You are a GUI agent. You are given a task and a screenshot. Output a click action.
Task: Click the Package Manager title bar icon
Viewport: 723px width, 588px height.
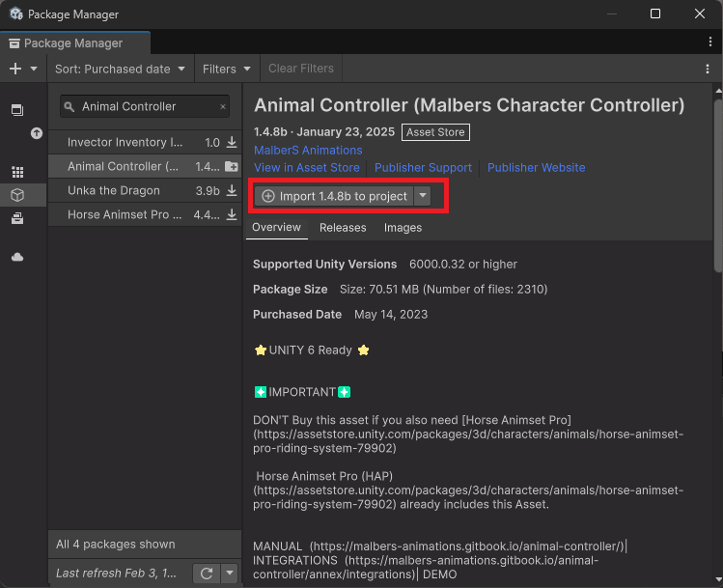click(16, 14)
